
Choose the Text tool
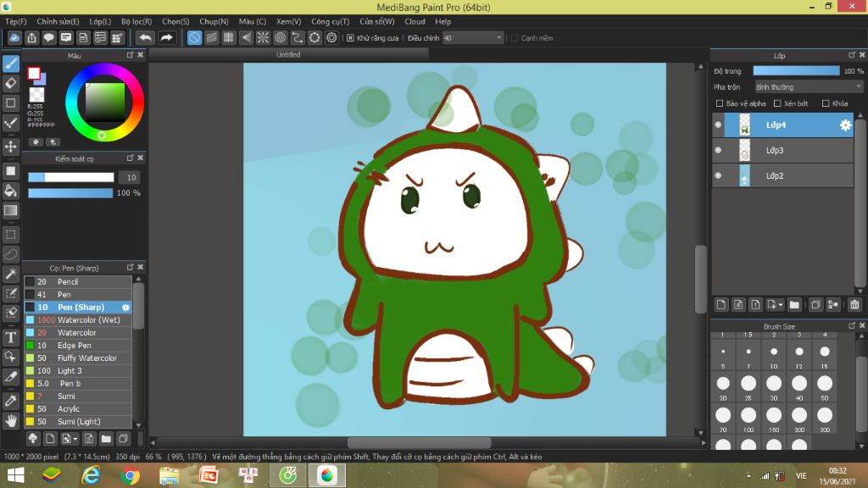coord(11,337)
